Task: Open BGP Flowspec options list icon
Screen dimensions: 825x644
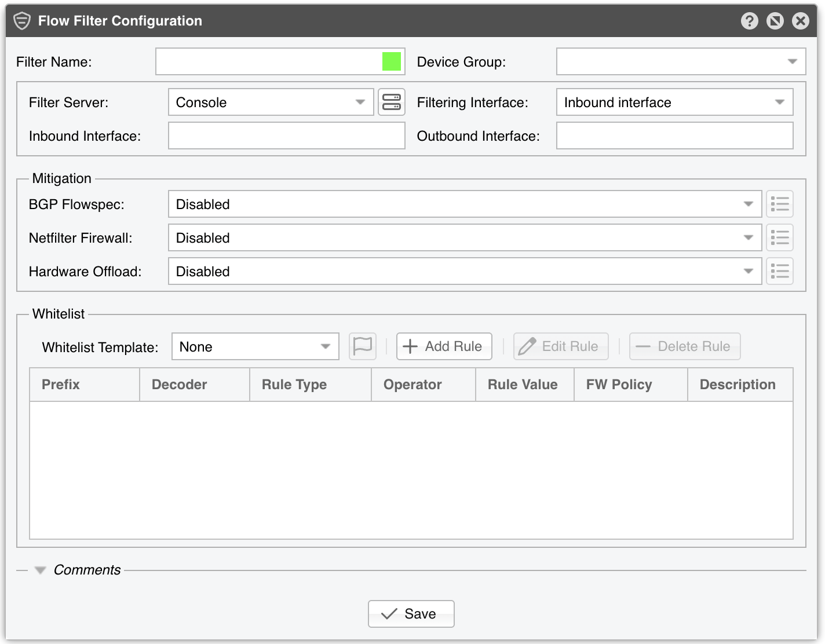Action: click(780, 204)
